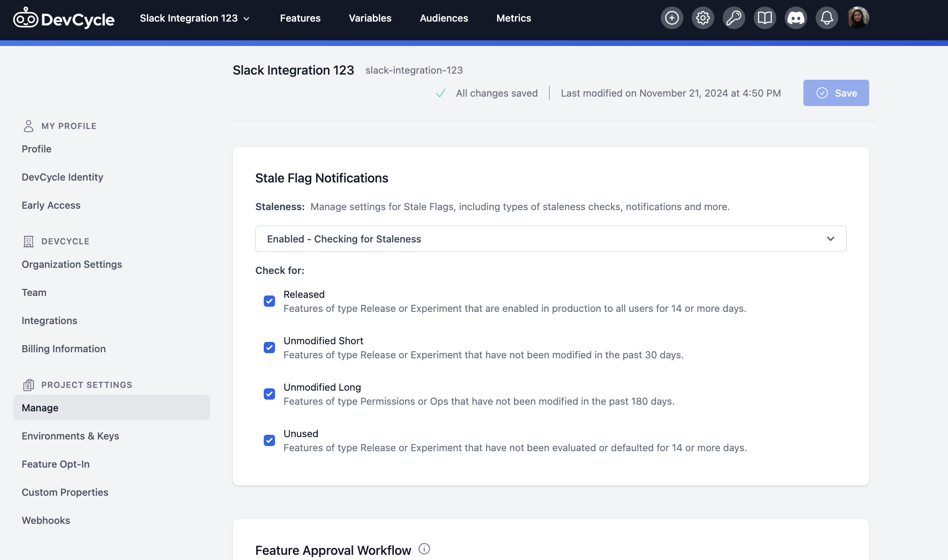The height and width of the screenshot is (560, 948).
Task: Disable the Unmodified Short check
Action: 269,347
